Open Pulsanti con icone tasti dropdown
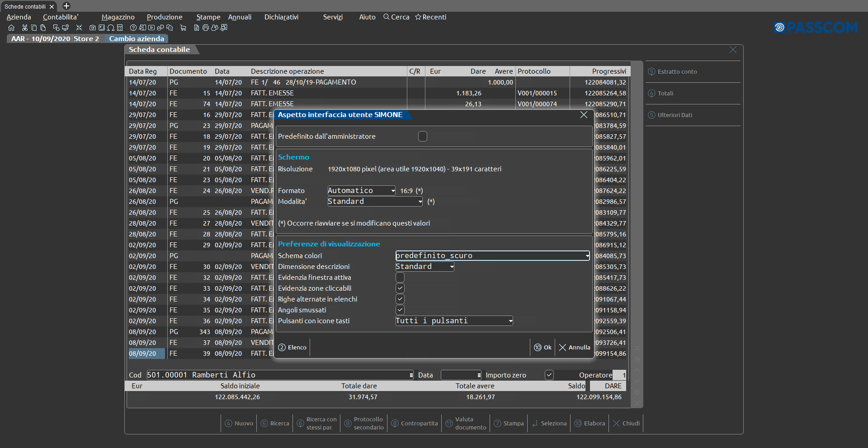The image size is (868, 448). [x=510, y=321]
